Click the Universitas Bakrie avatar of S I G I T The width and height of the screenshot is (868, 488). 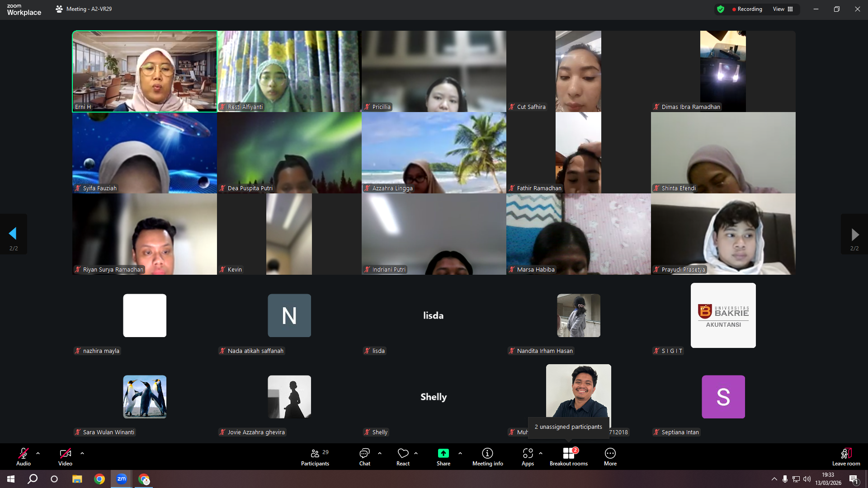(x=723, y=315)
